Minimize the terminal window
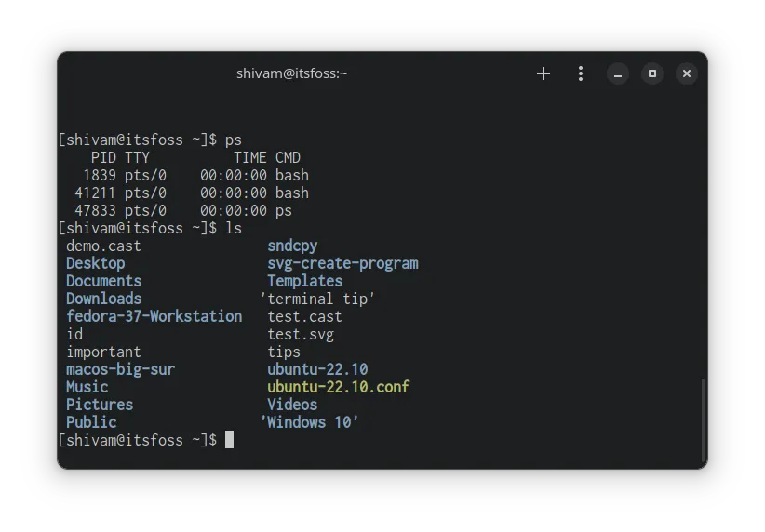 click(x=618, y=73)
